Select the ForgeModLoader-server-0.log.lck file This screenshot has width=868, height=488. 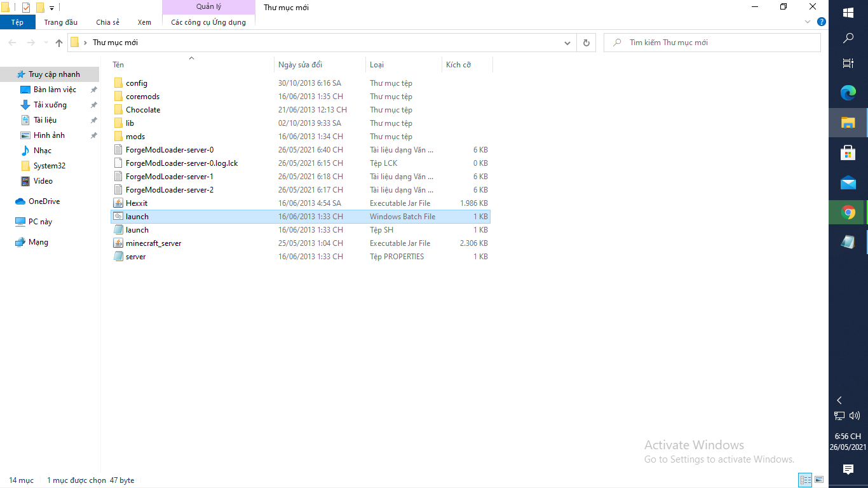(x=301, y=163)
